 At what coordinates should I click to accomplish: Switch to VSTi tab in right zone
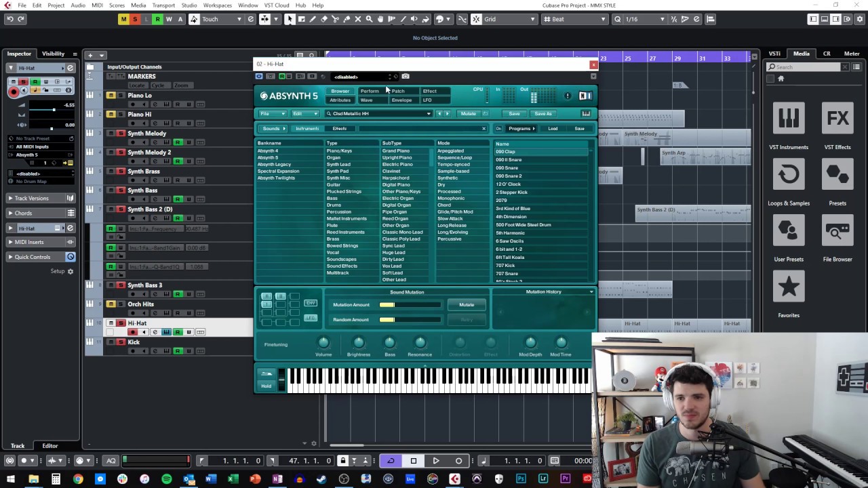(774, 54)
